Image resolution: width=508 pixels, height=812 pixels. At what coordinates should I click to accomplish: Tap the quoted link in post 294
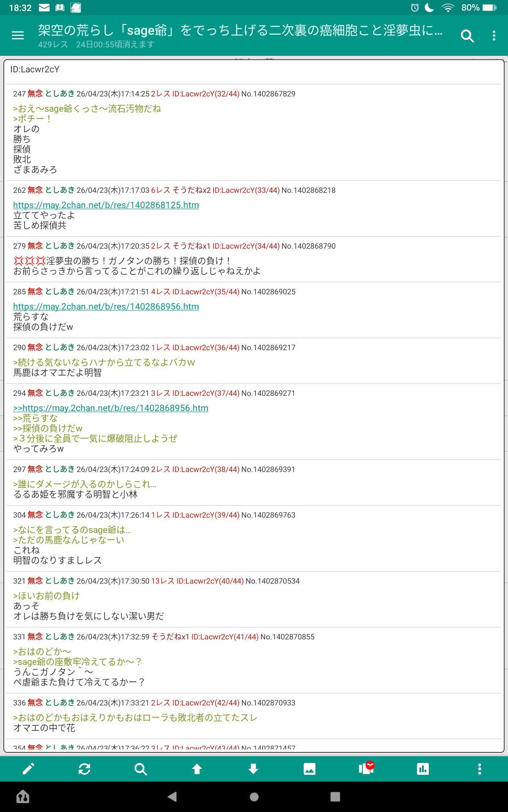pos(110,408)
